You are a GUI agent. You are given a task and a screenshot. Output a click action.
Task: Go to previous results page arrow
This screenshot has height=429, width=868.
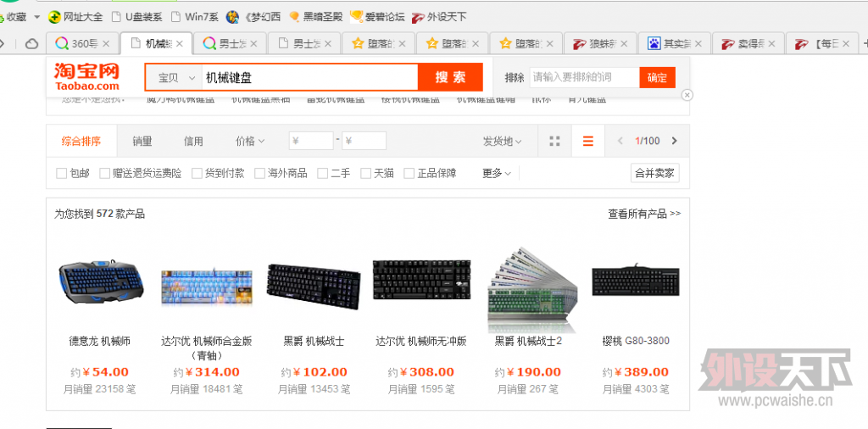tap(620, 141)
